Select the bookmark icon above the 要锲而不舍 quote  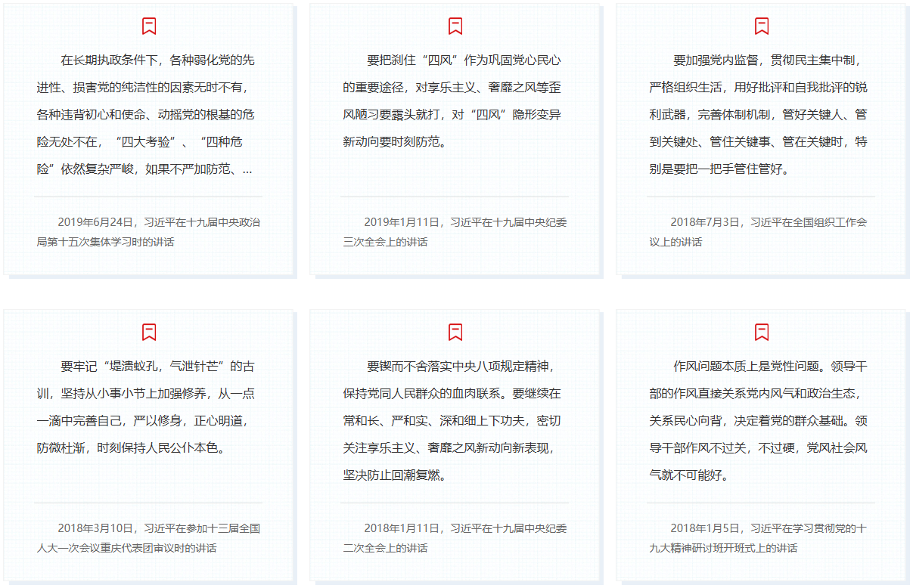pyautogui.click(x=455, y=332)
